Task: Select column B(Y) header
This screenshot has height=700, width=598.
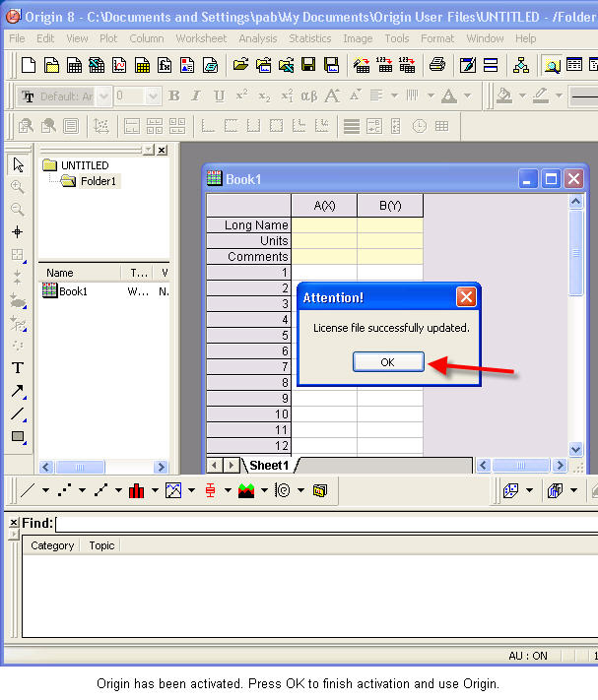Action: pyautogui.click(x=390, y=206)
